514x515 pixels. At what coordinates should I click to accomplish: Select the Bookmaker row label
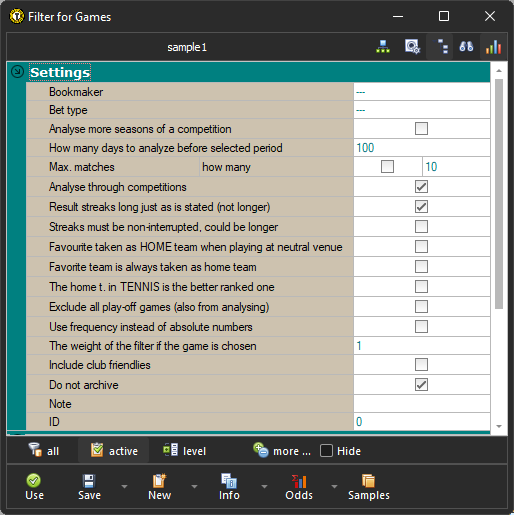[76, 92]
